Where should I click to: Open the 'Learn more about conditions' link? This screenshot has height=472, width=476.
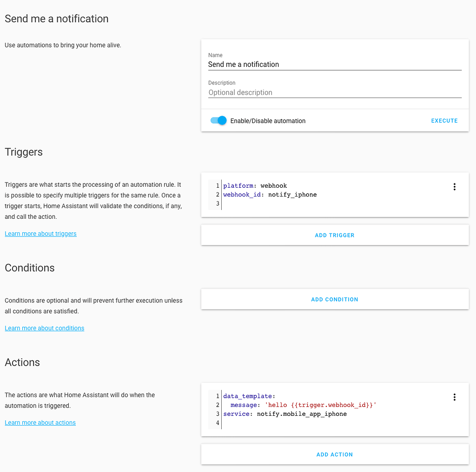[44, 328]
